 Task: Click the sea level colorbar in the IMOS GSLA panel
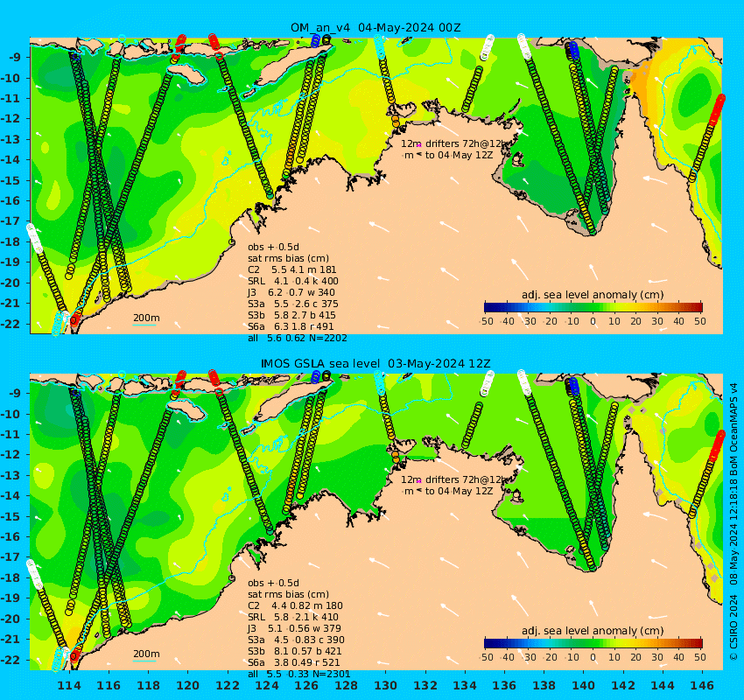(x=593, y=643)
